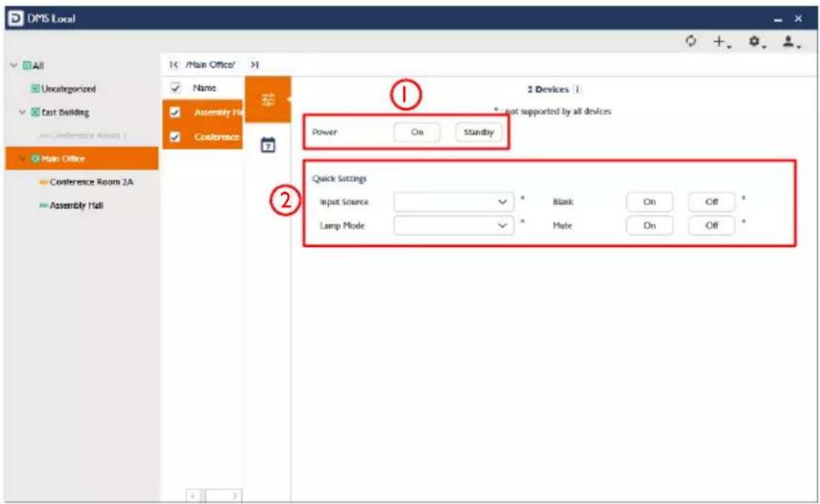
Task: Turn Blank Off
Action: pos(712,202)
